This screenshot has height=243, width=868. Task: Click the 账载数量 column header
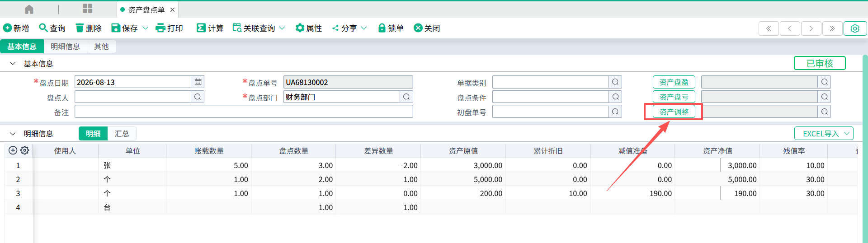click(209, 151)
